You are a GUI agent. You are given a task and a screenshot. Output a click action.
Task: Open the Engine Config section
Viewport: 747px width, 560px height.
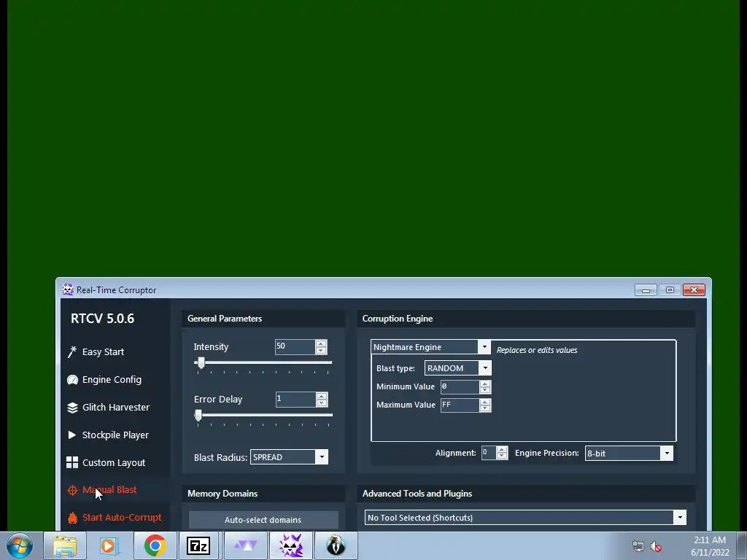(x=112, y=379)
